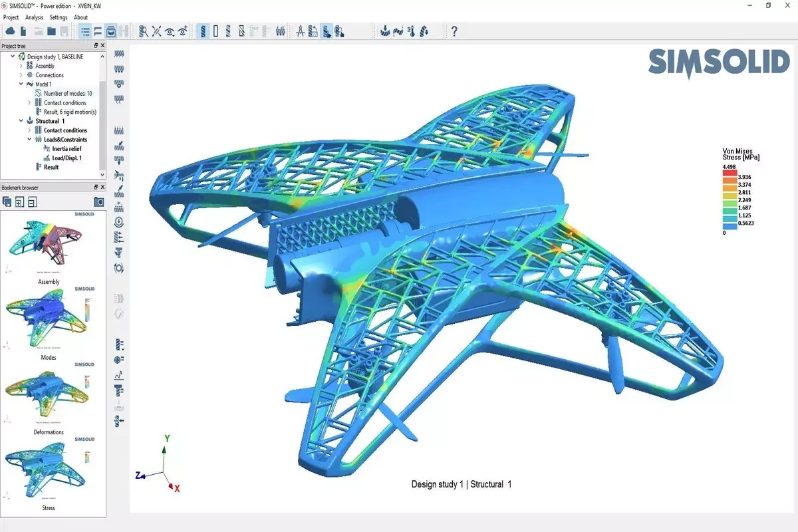Open the Settings menu
The image size is (798, 532).
coord(59,17)
